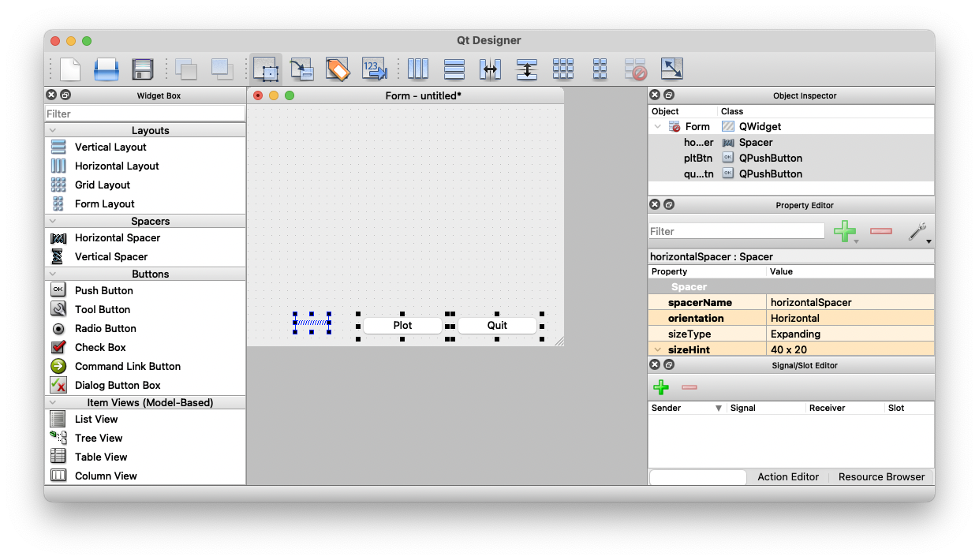The height and width of the screenshot is (560, 979).
Task: Click the Quit button on the form
Action: [x=497, y=325]
